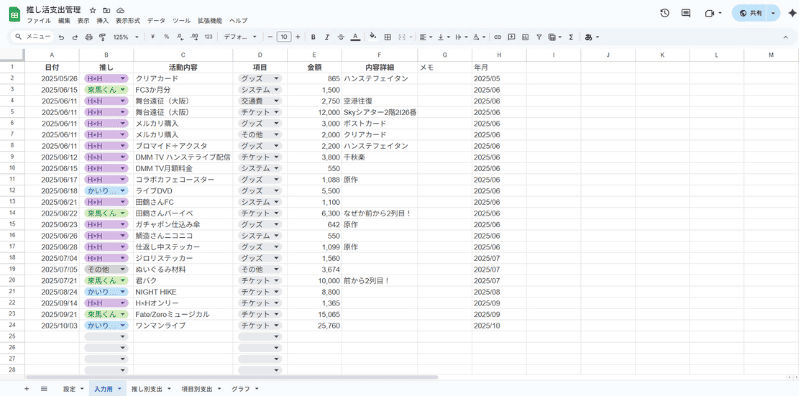Check the cloud save status icon
This screenshot has height=396, width=799.
pos(120,10)
